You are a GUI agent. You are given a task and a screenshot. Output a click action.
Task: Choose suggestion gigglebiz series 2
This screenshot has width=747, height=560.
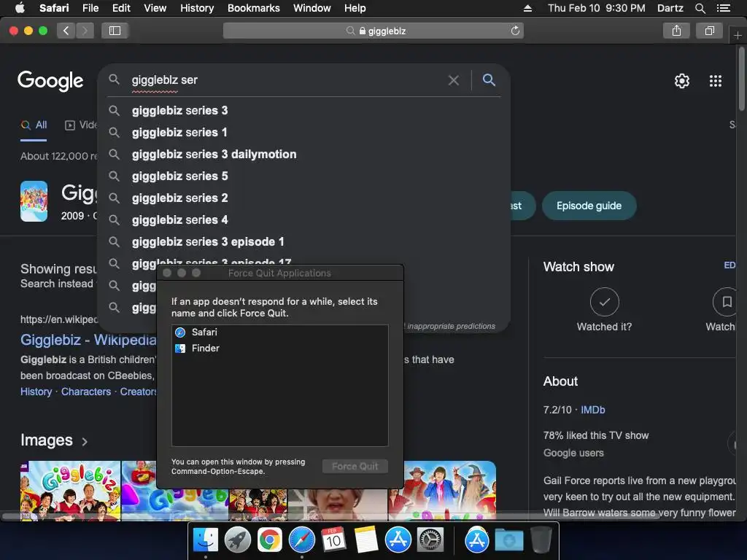[x=304, y=198]
